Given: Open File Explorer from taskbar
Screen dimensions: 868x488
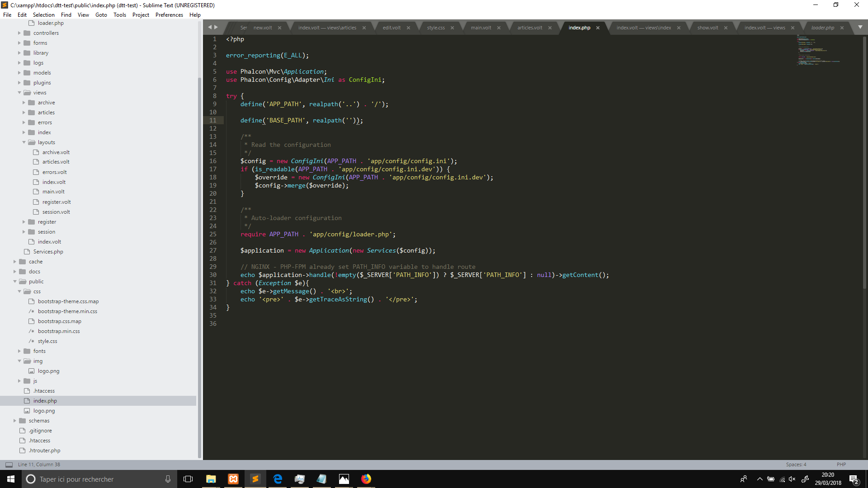Looking at the screenshot, I should 211,479.
